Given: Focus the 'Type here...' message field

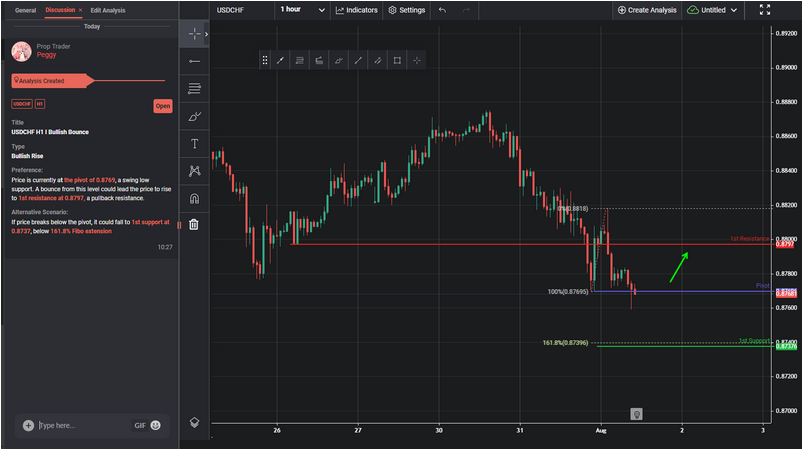Looking at the screenshot, I should 83,425.
